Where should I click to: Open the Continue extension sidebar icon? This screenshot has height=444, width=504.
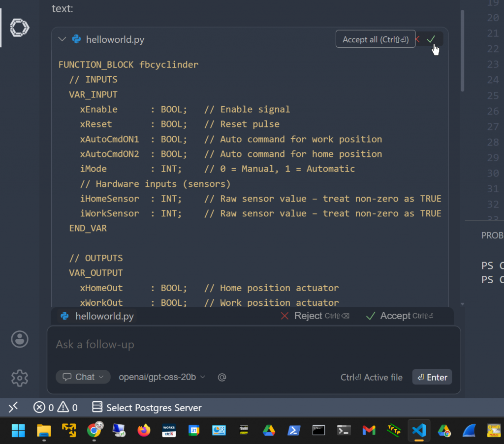click(20, 27)
